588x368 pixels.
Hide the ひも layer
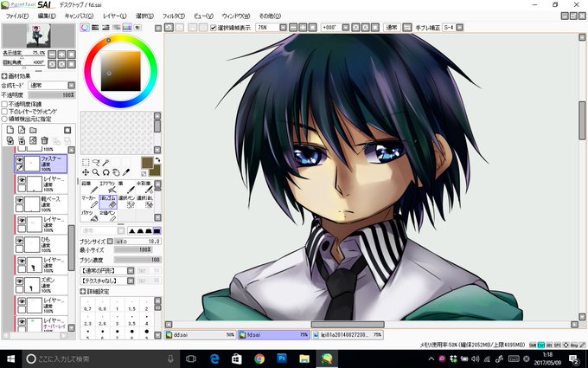[x=20, y=241]
